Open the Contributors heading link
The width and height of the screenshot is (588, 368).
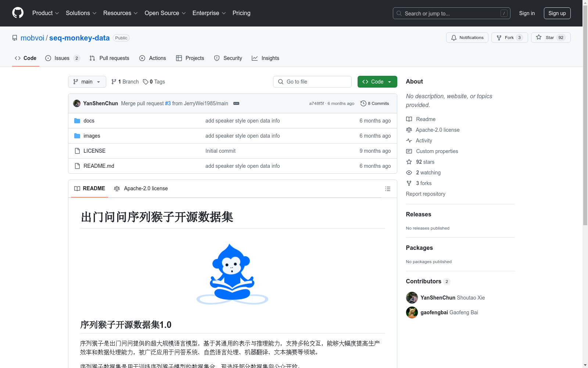click(x=428, y=281)
